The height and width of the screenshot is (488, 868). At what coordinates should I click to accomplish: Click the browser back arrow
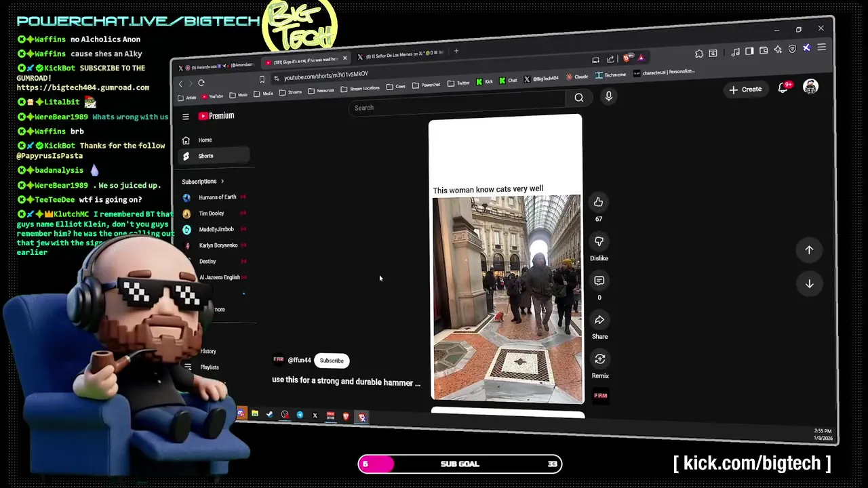coord(180,83)
